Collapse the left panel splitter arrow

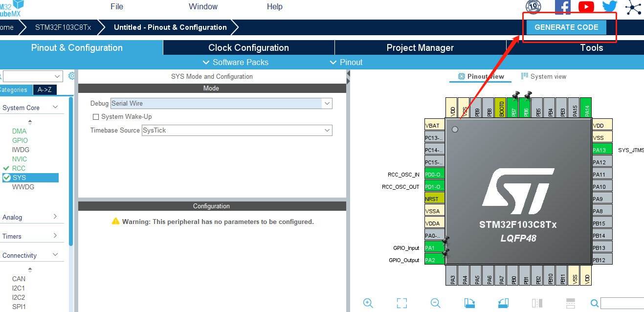pyautogui.click(x=348, y=74)
